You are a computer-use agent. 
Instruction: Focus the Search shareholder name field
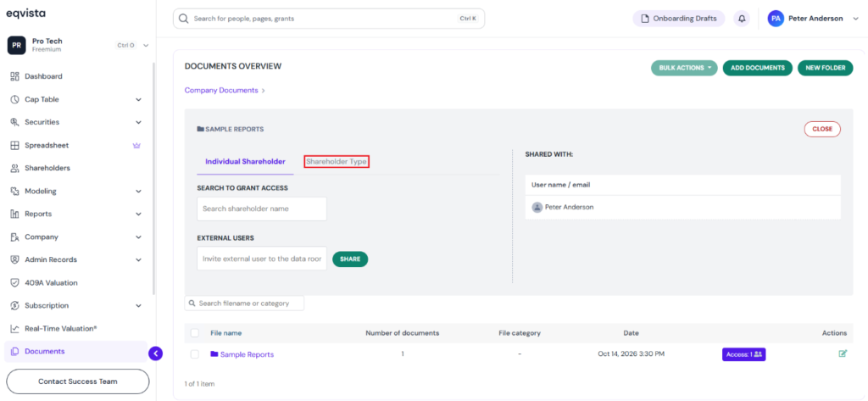[262, 209]
